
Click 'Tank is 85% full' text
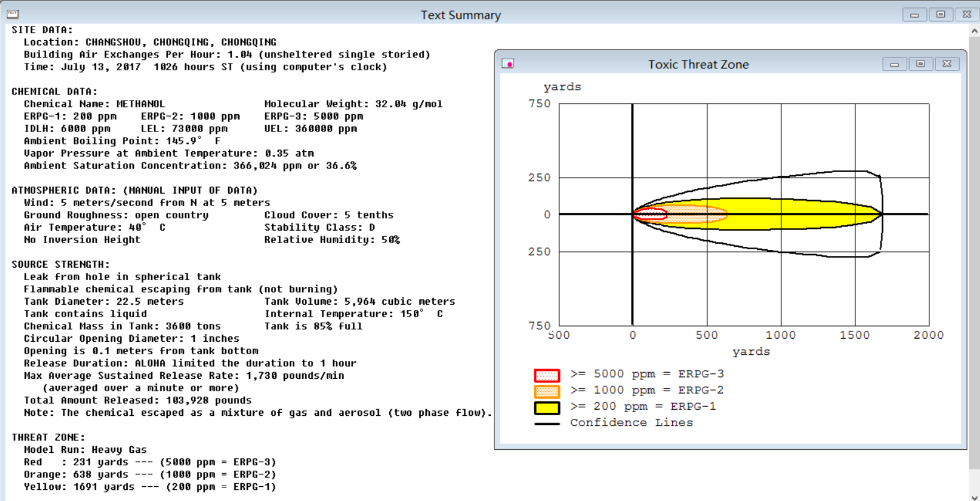point(313,326)
